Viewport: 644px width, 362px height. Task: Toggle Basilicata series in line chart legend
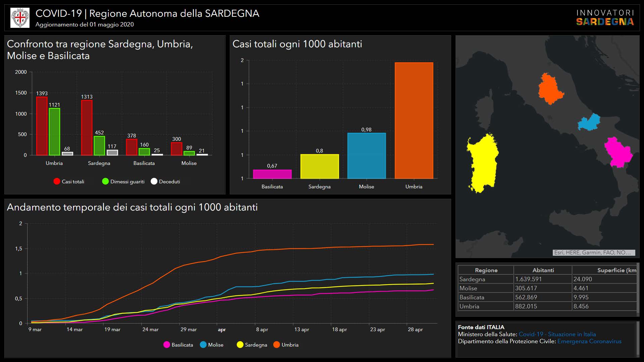click(x=167, y=345)
